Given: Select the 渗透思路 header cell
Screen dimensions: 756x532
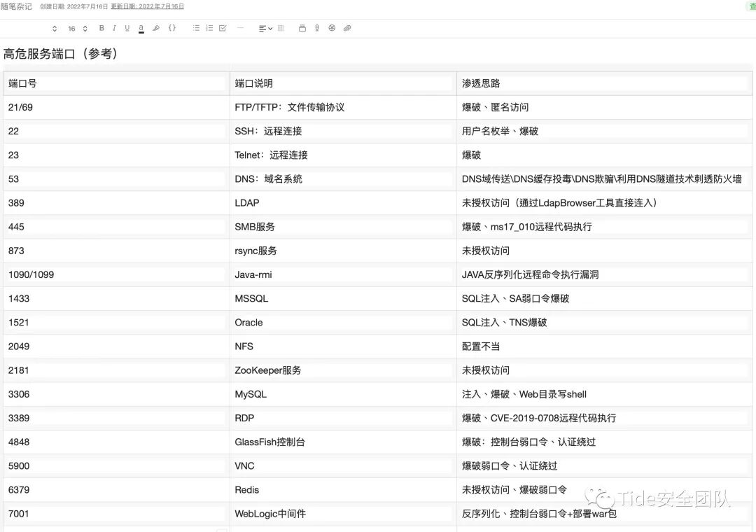Looking at the screenshot, I should coord(605,83).
